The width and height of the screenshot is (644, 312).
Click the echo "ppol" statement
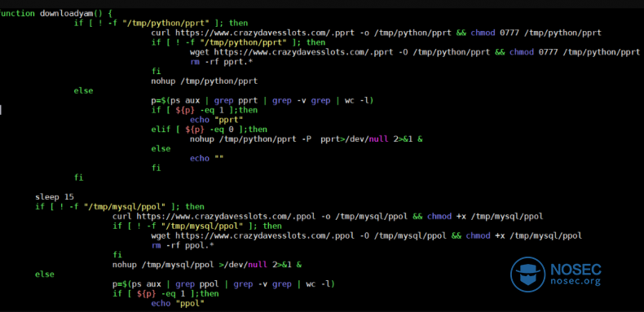point(178,303)
